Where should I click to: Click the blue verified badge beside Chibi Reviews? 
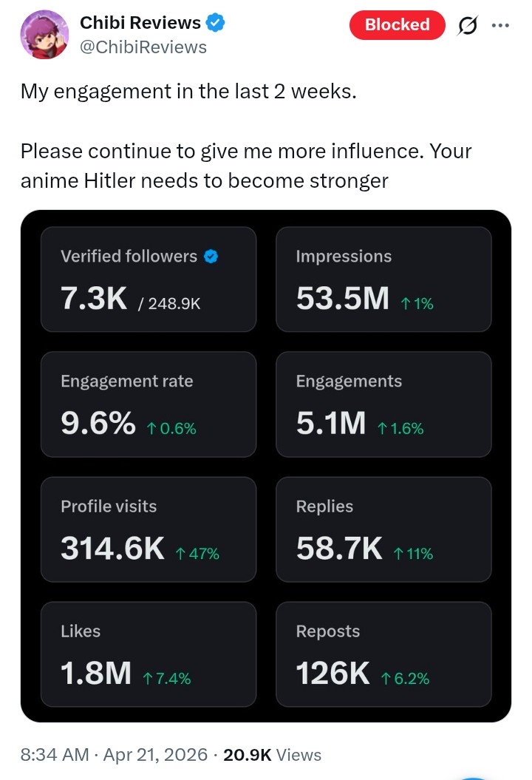click(215, 23)
